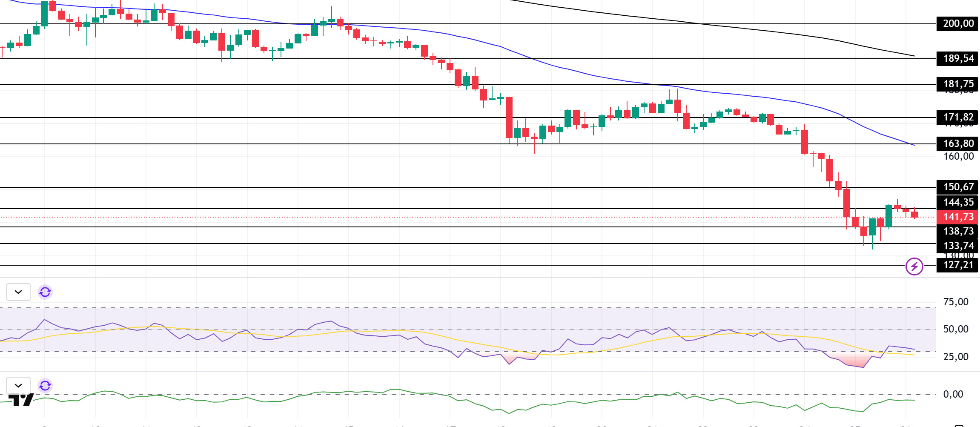
Task: Select the 163,80 price level label
Action: [x=957, y=143]
